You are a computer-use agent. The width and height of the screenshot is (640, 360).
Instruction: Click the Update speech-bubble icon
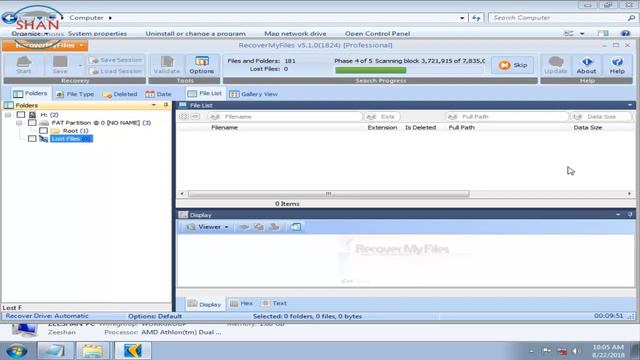[556, 62]
